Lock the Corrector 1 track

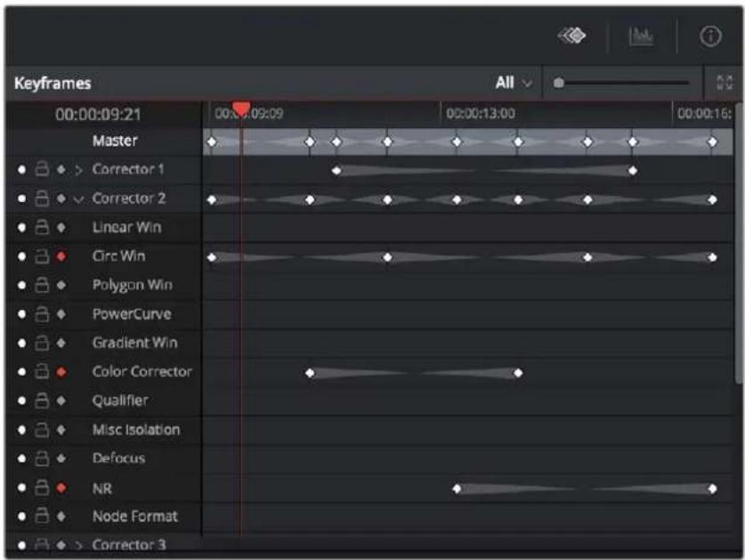pyautogui.click(x=42, y=169)
